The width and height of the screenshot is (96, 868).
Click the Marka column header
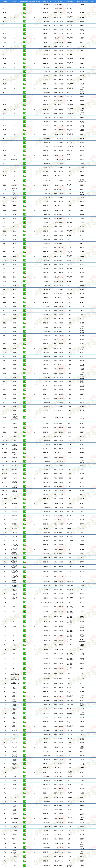coord(5,1)
